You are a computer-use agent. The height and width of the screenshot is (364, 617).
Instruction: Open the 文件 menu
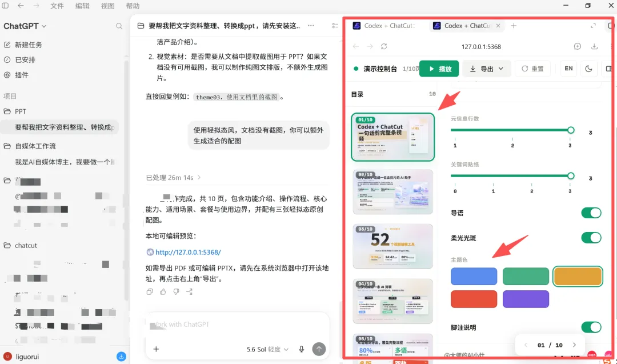[x=57, y=6]
